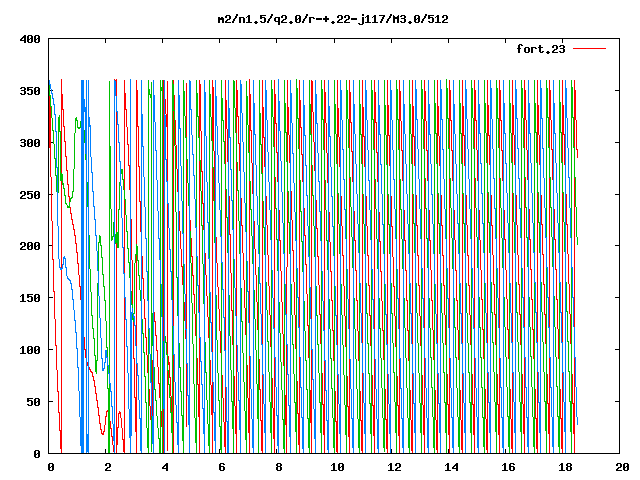Click x-axis label 20
Screen dimensions: 640x480
point(622,467)
